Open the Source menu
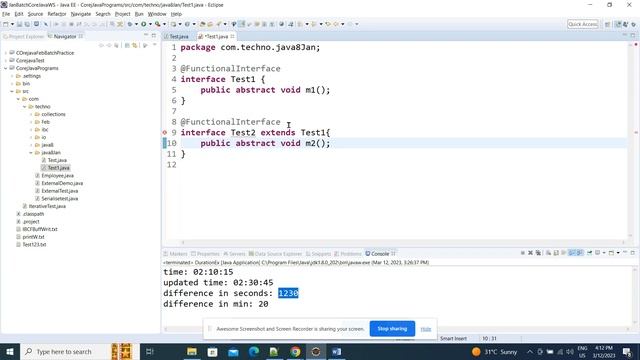 [35, 14]
